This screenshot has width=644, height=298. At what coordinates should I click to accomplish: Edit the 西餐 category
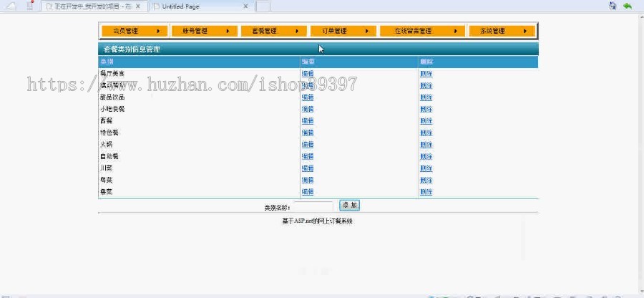click(308, 121)
